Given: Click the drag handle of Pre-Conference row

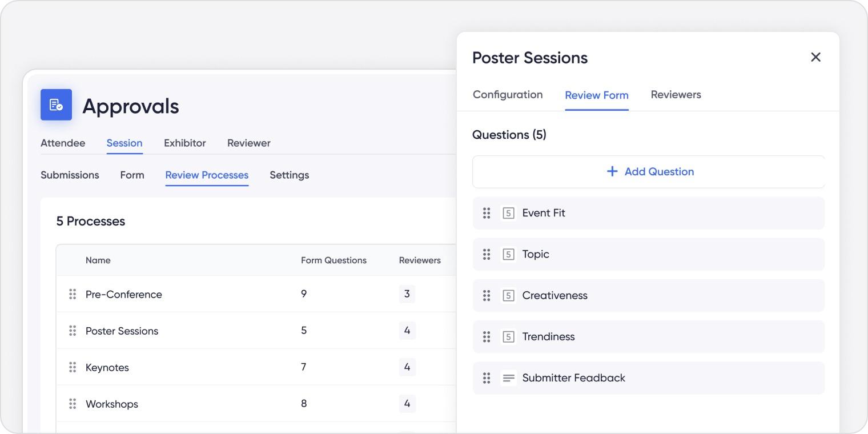Looking at the screenshot, I should (x=73, y=294).
